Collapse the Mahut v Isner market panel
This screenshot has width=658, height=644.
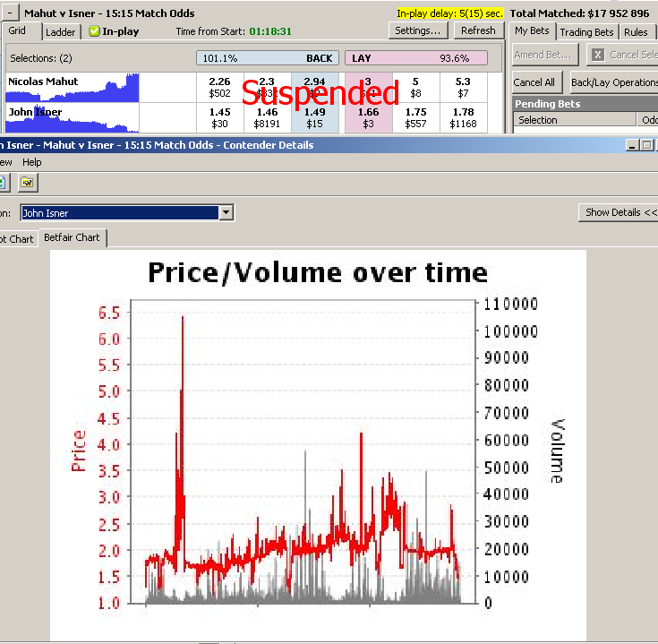10,13
